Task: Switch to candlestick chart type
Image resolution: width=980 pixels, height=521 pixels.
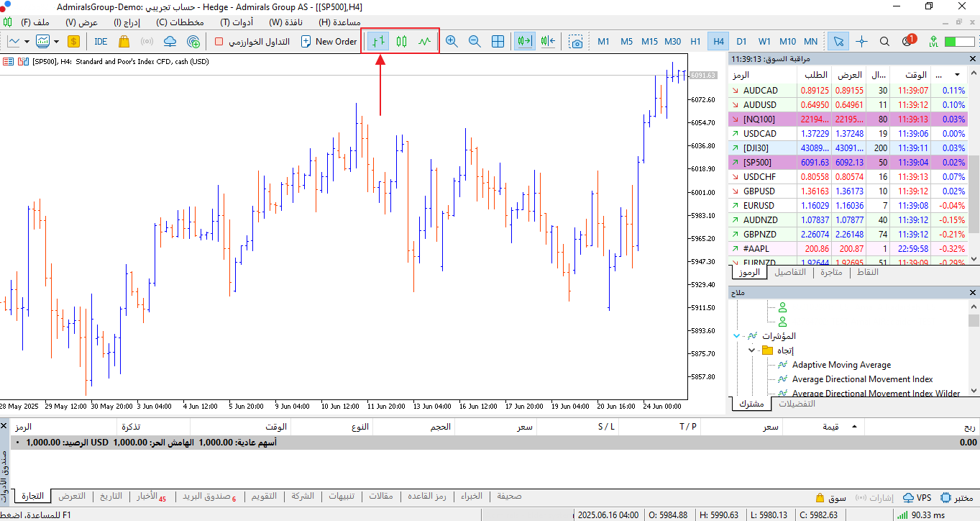Action: click(401, 41)
